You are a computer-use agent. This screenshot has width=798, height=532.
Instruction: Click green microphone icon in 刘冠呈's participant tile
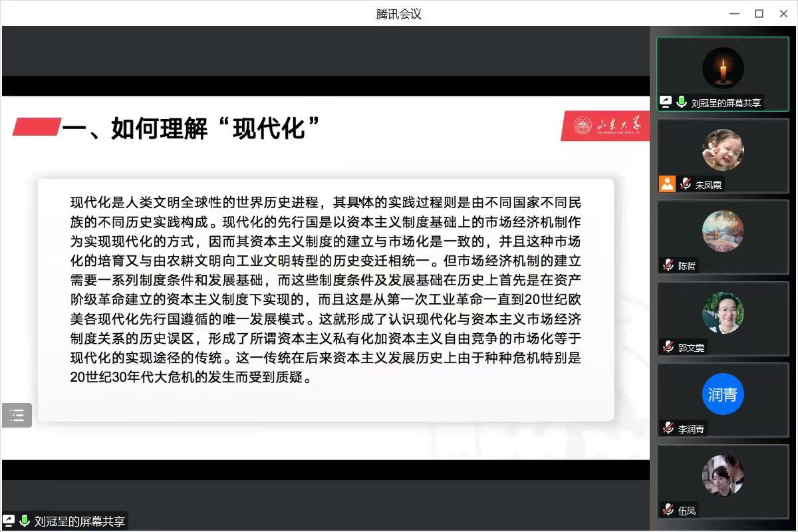pos(682,102)
